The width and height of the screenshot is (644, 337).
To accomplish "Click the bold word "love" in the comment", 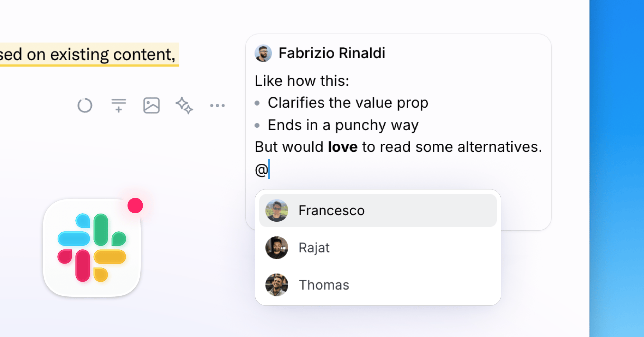I will tap(343, 147).
